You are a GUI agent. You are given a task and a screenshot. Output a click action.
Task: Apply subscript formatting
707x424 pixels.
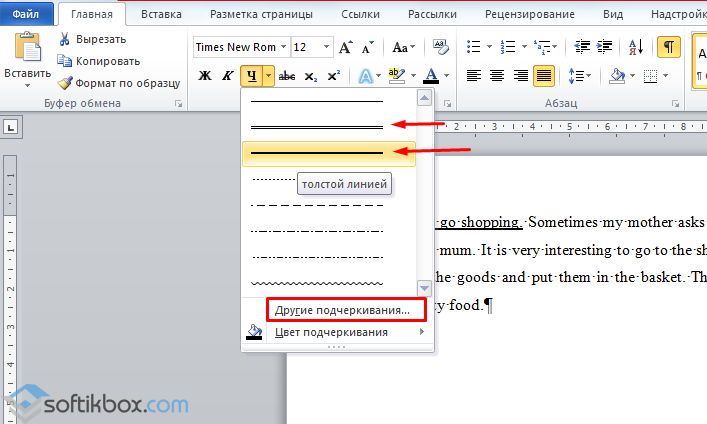coord(310,76)
